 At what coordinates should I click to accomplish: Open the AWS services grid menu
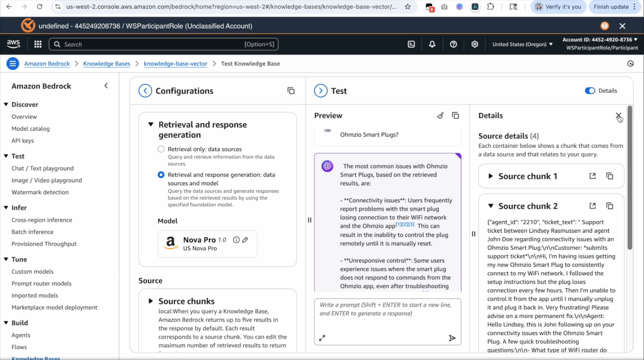pos(38,44)
